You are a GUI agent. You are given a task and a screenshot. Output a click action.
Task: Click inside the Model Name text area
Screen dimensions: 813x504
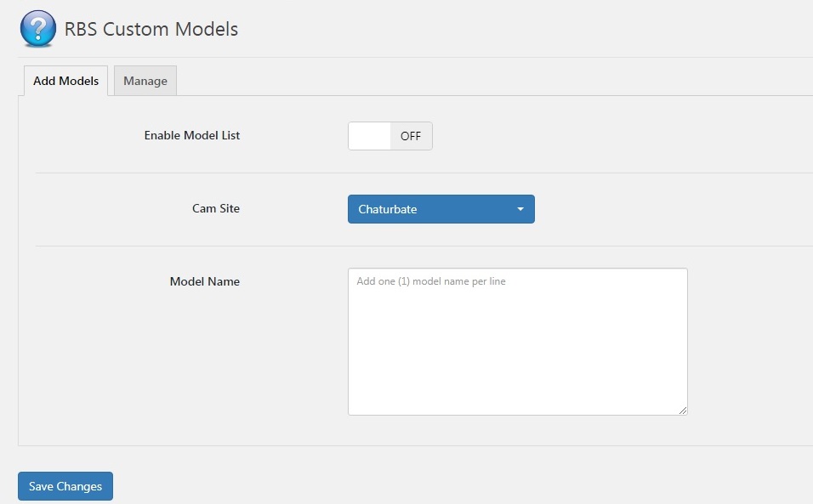517,342
